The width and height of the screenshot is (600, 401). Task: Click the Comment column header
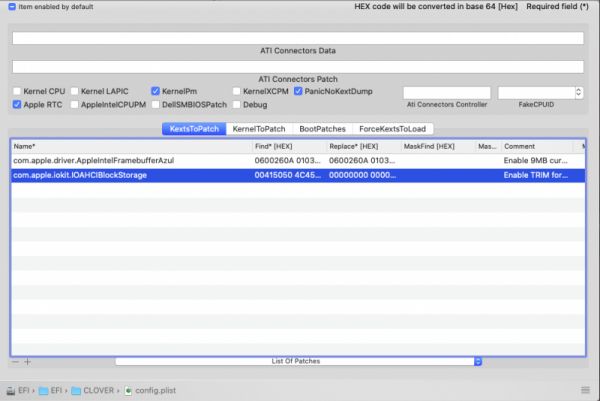tap(537, 146)
